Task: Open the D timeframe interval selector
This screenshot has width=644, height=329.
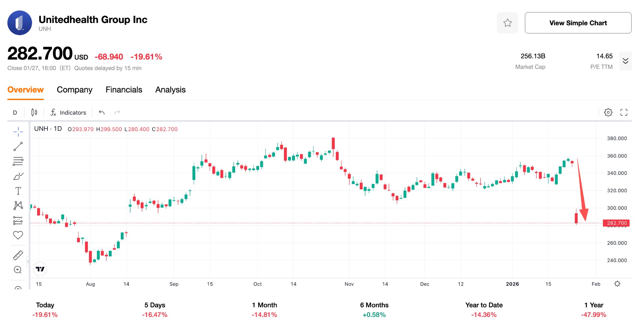Action: pos(15,113)
